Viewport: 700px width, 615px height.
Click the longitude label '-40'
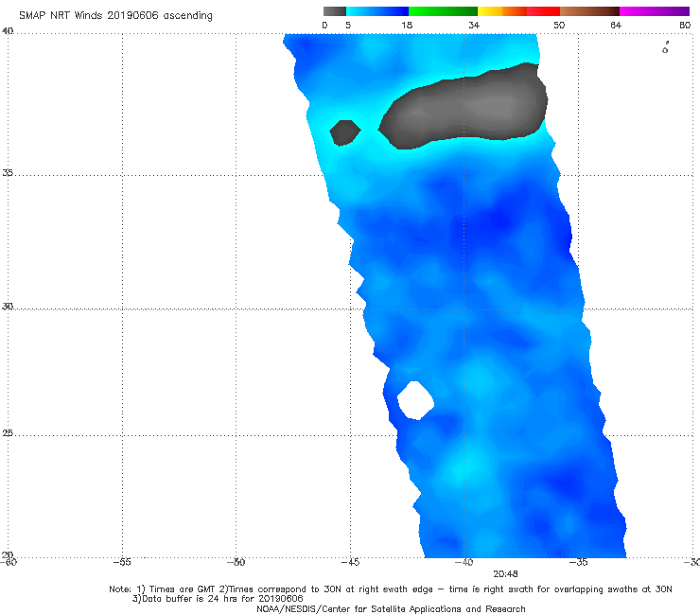(x=464, y=562)
